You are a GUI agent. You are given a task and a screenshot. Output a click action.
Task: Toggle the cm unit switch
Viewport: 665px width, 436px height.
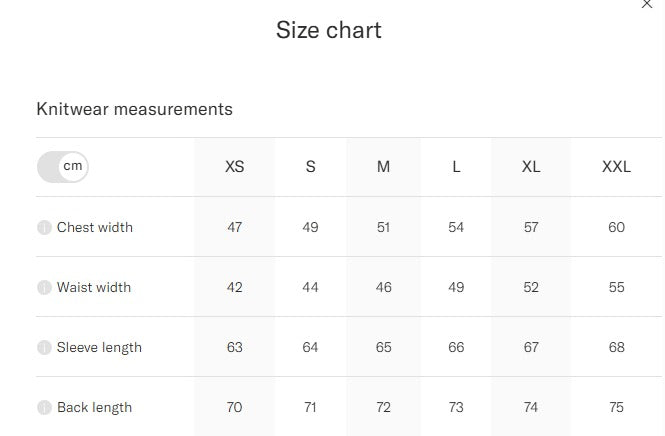point(63,167)
